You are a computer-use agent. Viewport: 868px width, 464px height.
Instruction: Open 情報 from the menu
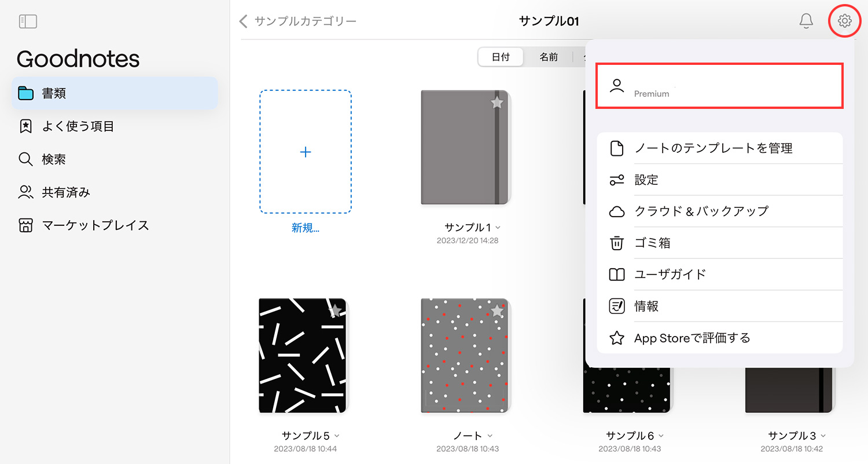tap(719, 306)
